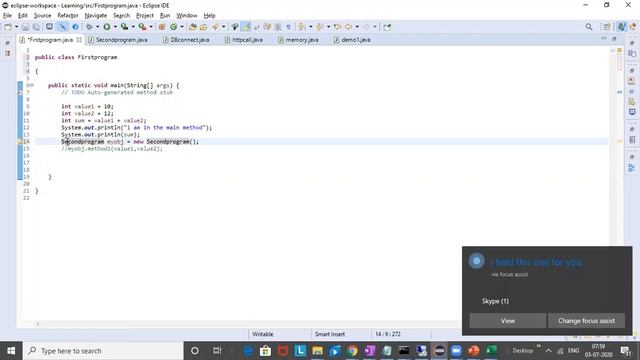This screenshot has height=360, width=640.
Task: Click the Last Edit Location icon
Action: coord(337,27)
